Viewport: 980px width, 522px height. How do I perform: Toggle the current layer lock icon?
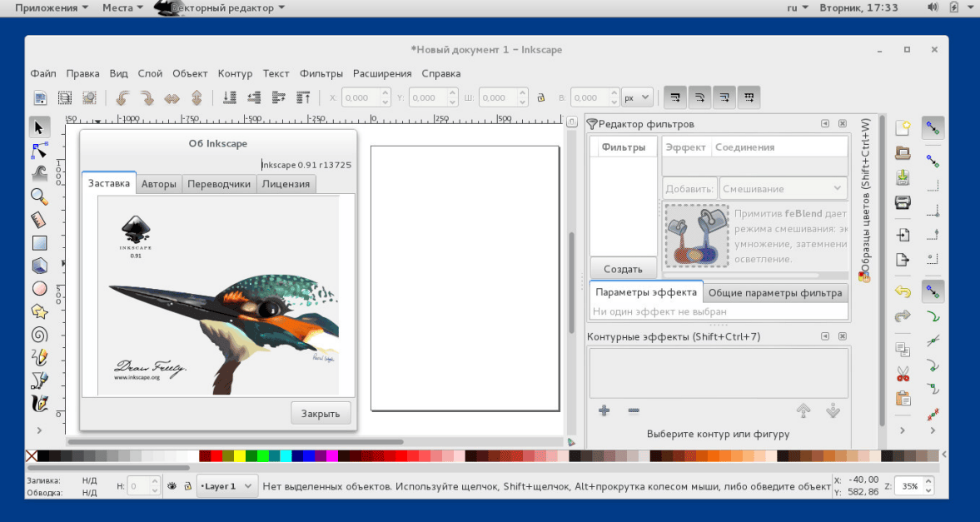click(x=187, y=485)
